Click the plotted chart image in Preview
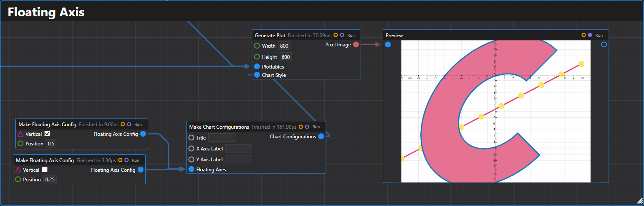 pyautogui.click(x=496, y=111)
